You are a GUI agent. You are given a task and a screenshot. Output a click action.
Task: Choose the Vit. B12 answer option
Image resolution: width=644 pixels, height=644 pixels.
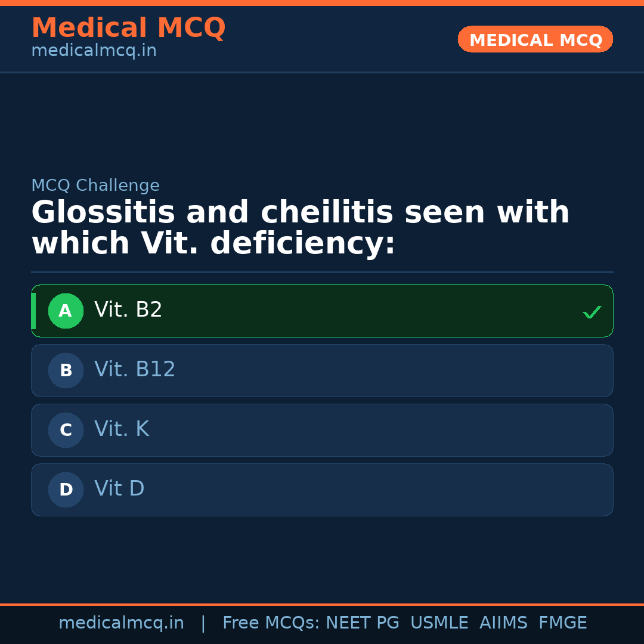tap(135, 370)
